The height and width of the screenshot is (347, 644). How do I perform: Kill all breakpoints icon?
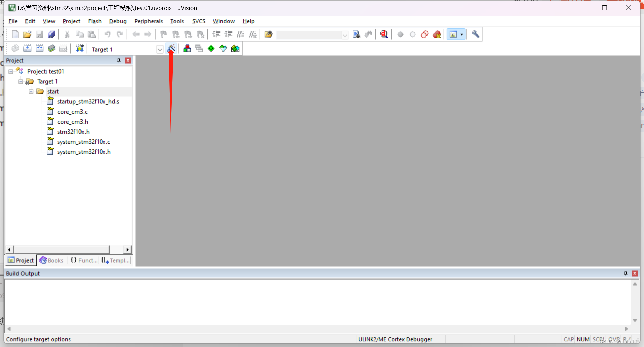coord(436,34)
